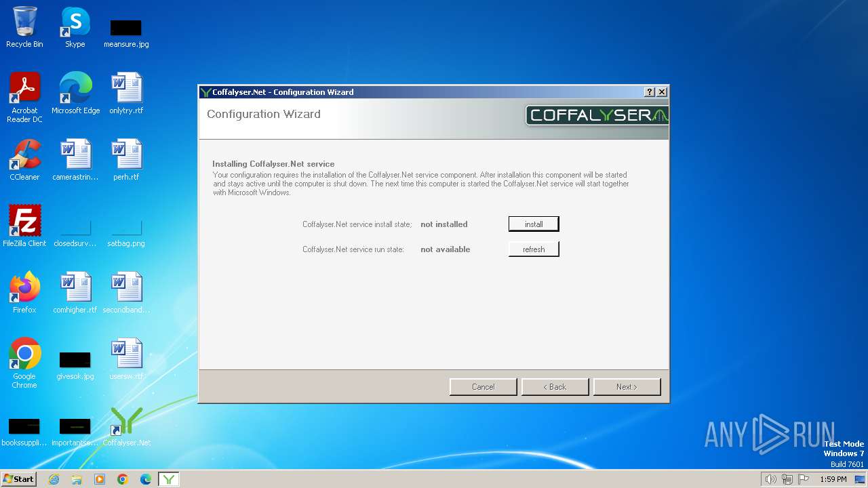Image resolution: width=868 pixels, height=488 pixels.
Task: Open Internet Explorer from the taskbar
Action: (x=54, y=479)
